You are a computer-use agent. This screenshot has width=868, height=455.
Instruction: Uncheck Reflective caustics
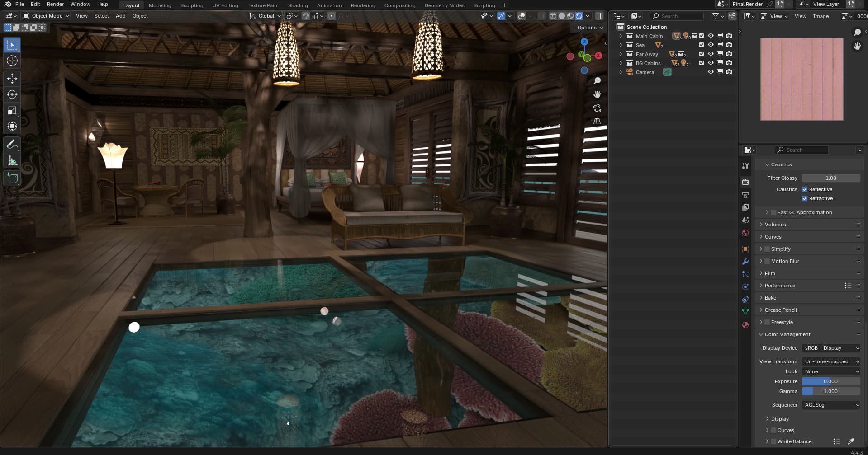point(805,189)
